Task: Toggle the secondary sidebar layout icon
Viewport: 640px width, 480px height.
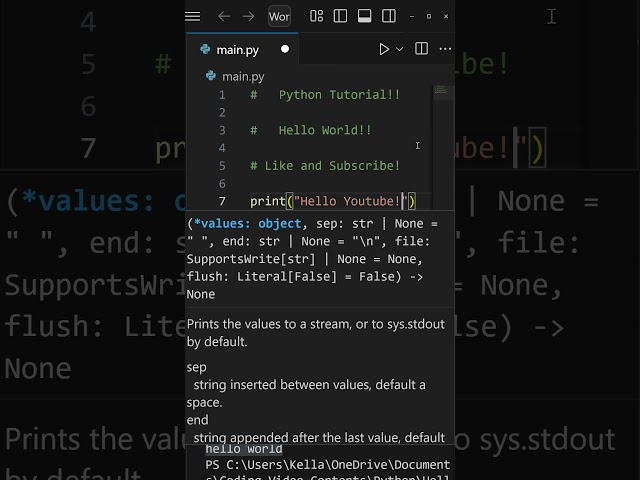Action: point(389,16)
